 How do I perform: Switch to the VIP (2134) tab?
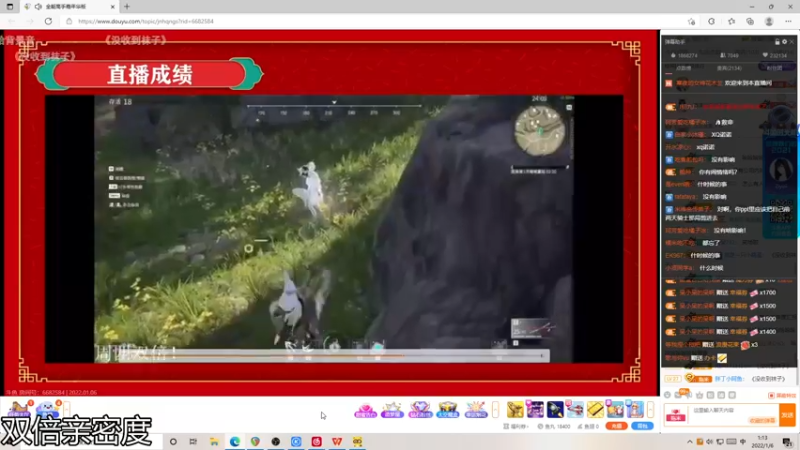pos(729,68)
